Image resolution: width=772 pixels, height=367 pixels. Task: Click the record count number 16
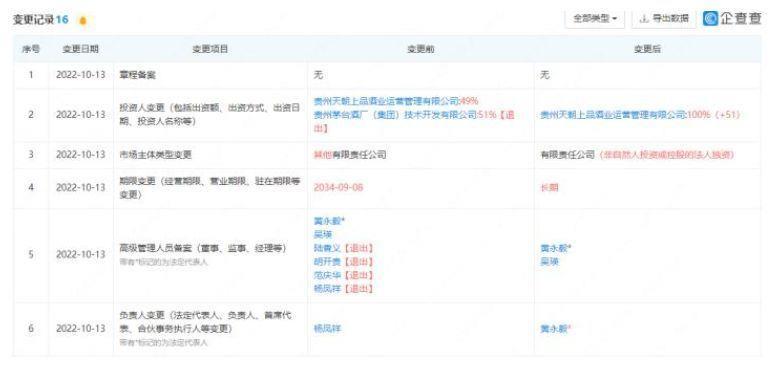coord(62,20)
